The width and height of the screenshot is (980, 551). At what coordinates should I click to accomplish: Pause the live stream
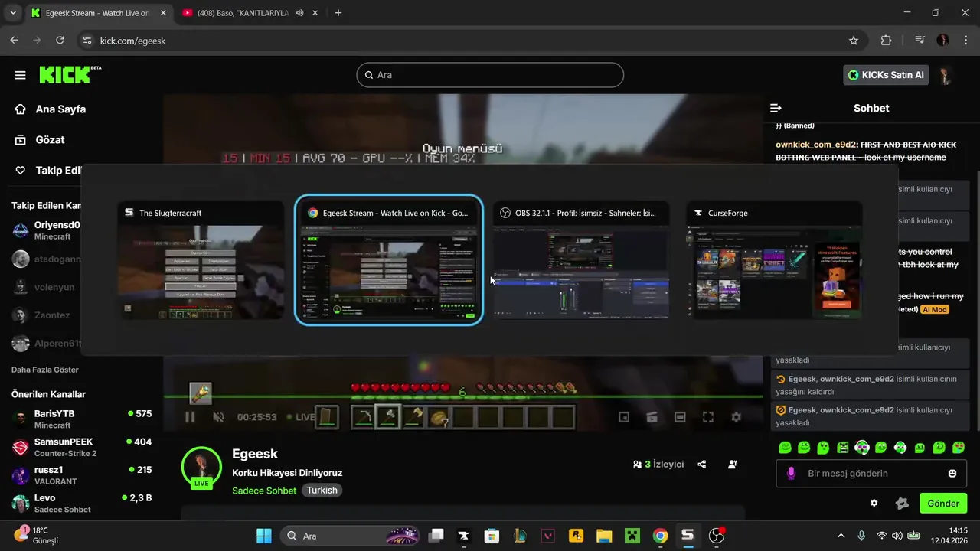coord(190,417)
